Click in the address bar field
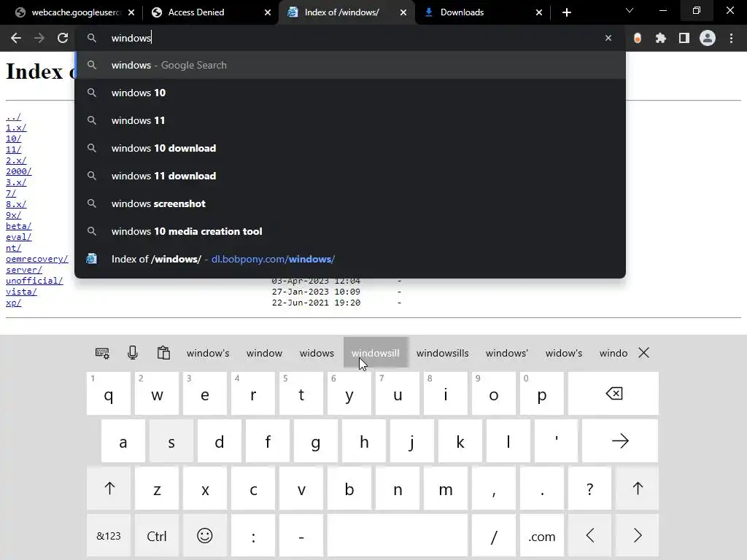Image resolution: width=747 pixels, height=560 pixels. point(350,38)
